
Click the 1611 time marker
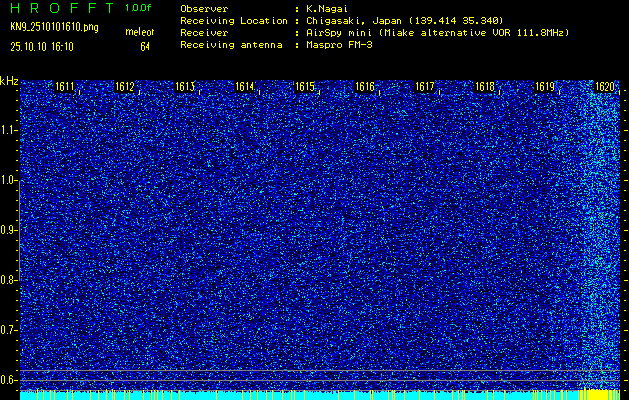(x=65, y=87)
